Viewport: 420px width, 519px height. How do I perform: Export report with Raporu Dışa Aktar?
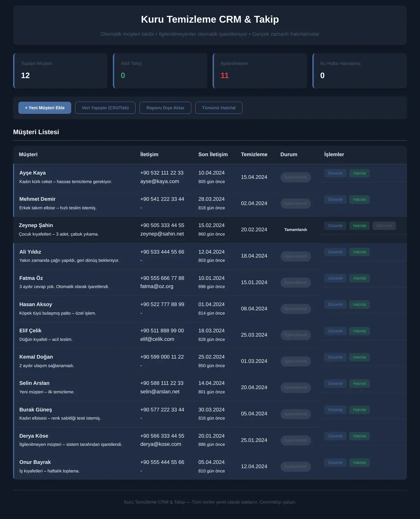click(165, 108)
